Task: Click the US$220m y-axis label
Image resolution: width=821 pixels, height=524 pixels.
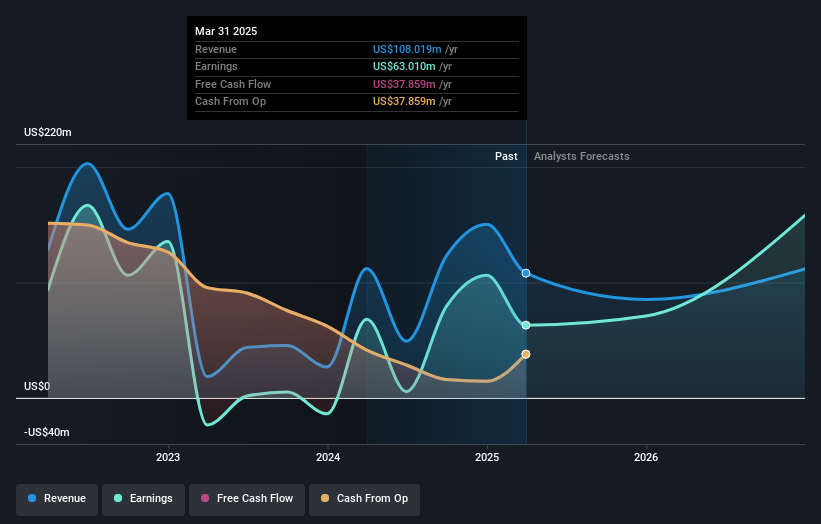Action: click(48, 132)
